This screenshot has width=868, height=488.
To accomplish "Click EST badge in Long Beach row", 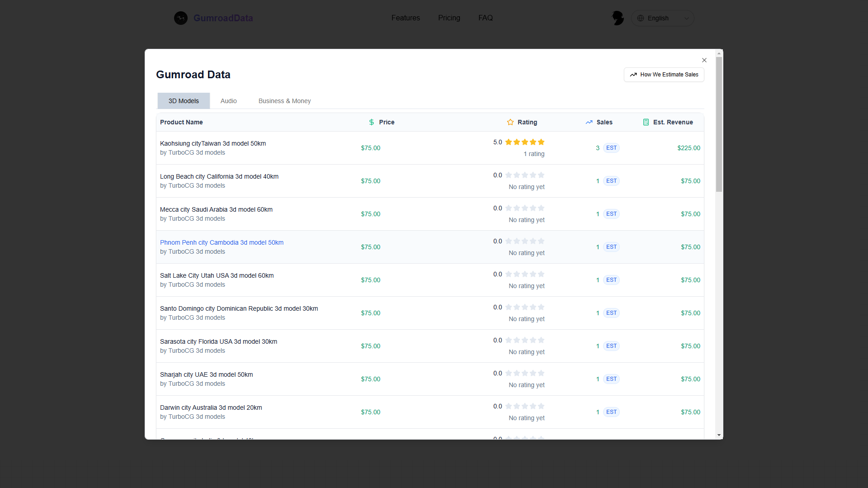I will [611, 181].
